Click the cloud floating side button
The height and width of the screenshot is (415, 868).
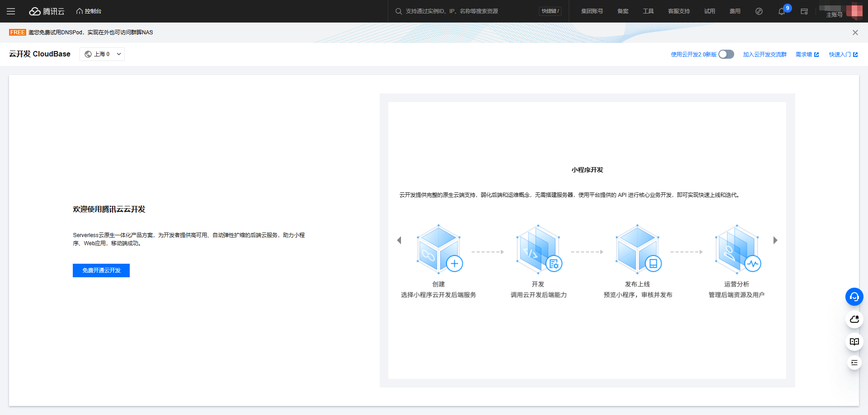click(x=854, y=319)
